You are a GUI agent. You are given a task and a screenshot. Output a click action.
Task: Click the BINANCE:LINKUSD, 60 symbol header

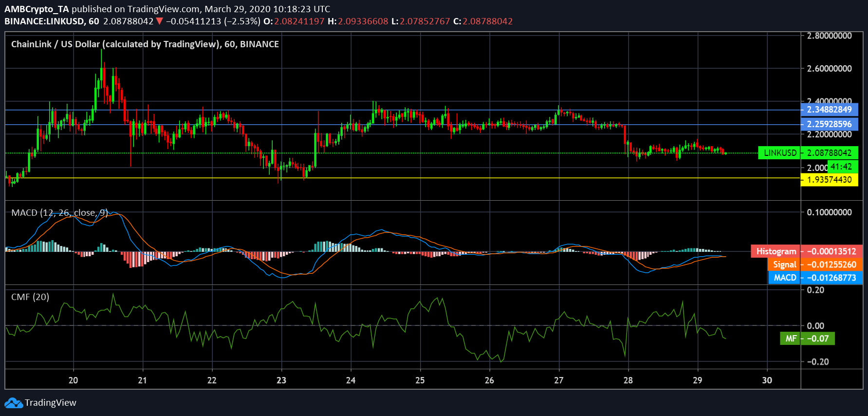(52, 21)
